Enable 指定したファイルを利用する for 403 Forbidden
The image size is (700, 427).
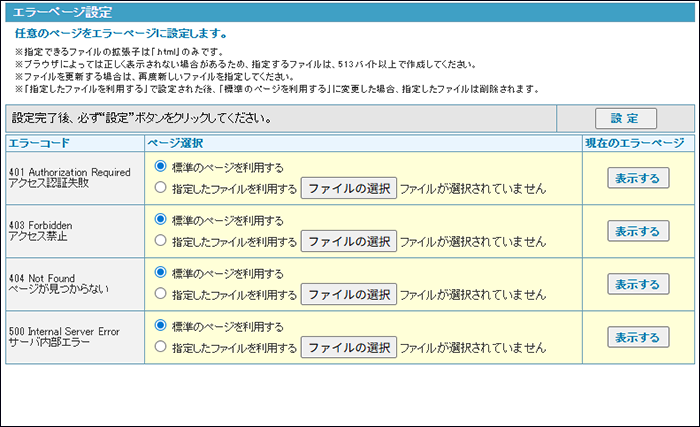(x=161, y=241)
